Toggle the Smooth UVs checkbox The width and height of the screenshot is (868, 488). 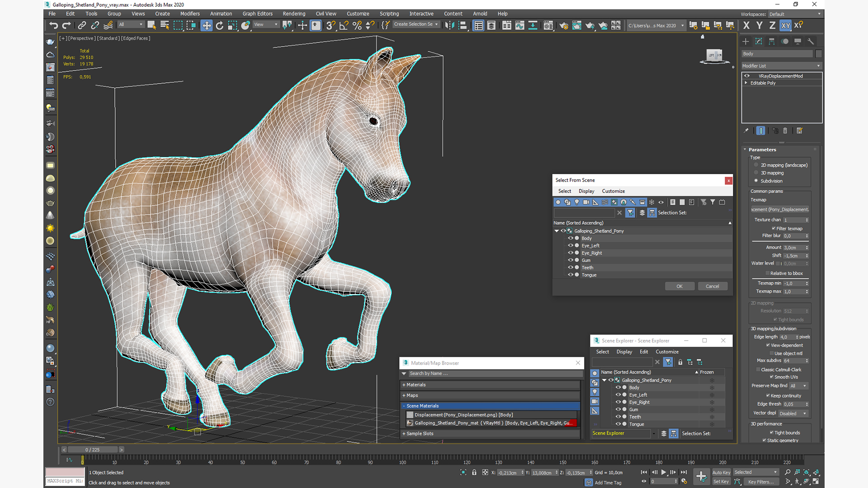[771, 377]
